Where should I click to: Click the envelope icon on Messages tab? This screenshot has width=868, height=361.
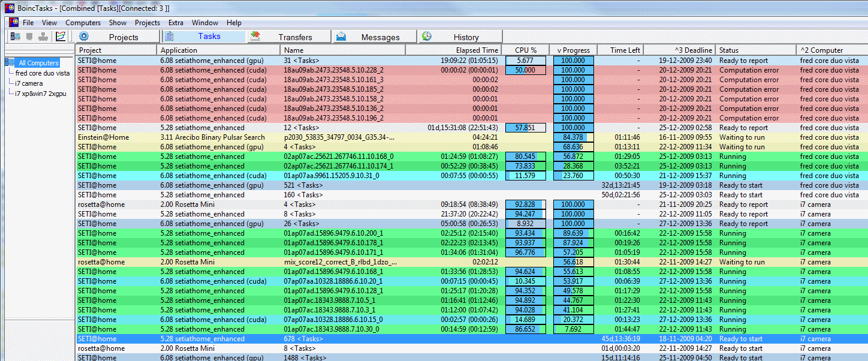click(x=340, y=37)
